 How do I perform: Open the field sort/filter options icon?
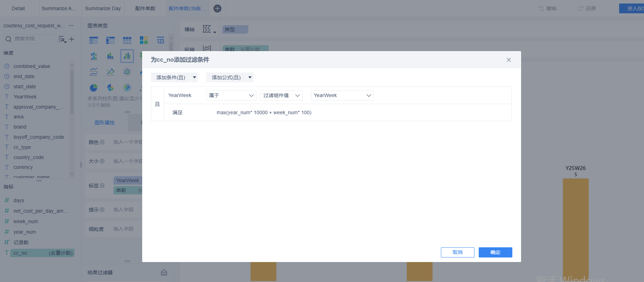[x=62, y=39]
